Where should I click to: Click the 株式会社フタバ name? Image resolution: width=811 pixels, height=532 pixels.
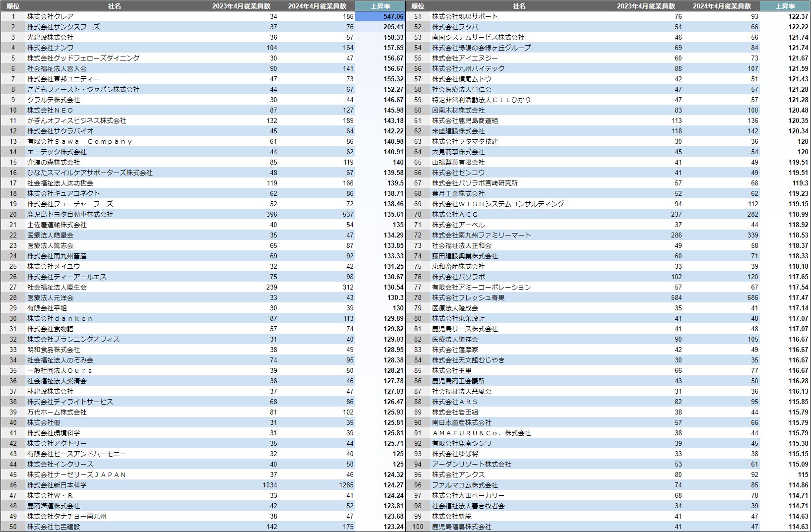point(455,27)
